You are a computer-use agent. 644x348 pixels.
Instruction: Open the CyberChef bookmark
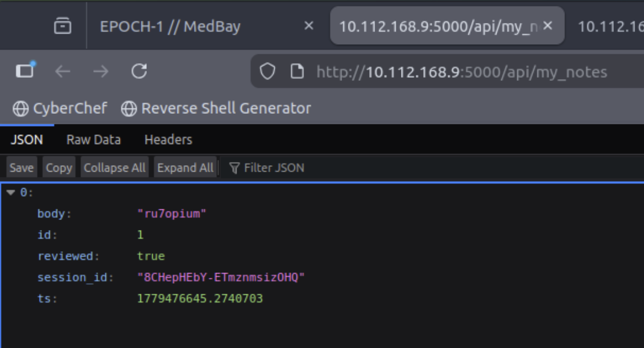[60, 109]
